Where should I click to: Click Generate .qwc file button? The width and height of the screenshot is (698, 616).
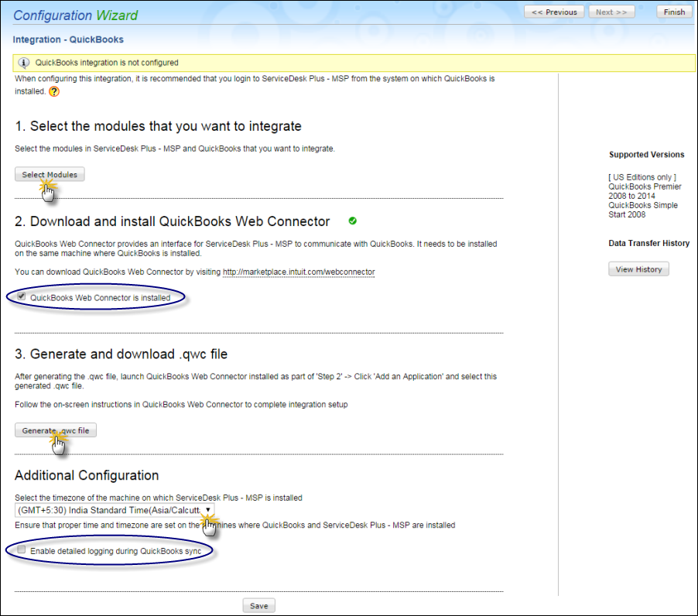[x=56, y=430]
